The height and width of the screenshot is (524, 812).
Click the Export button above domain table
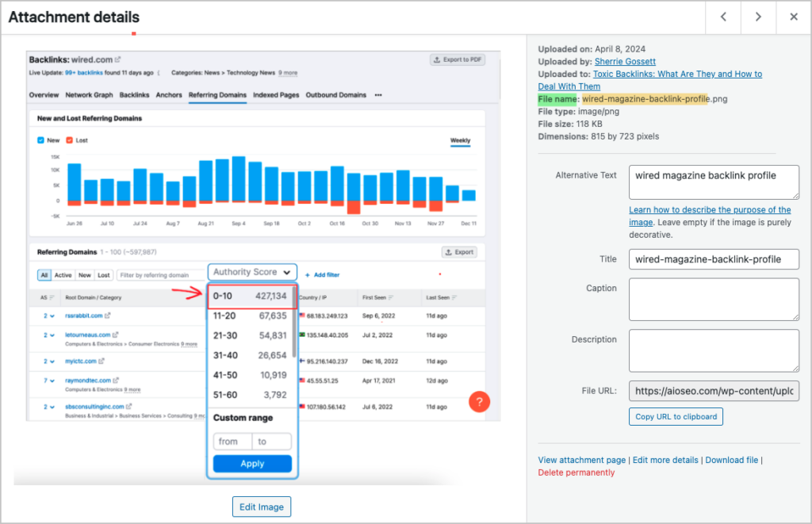459,252
